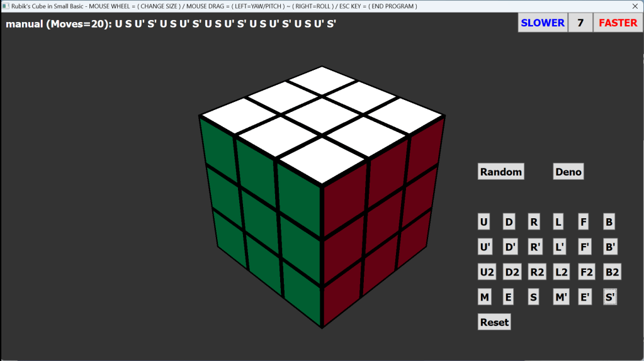Click the center white tile on cube

(x=322, y=115)
